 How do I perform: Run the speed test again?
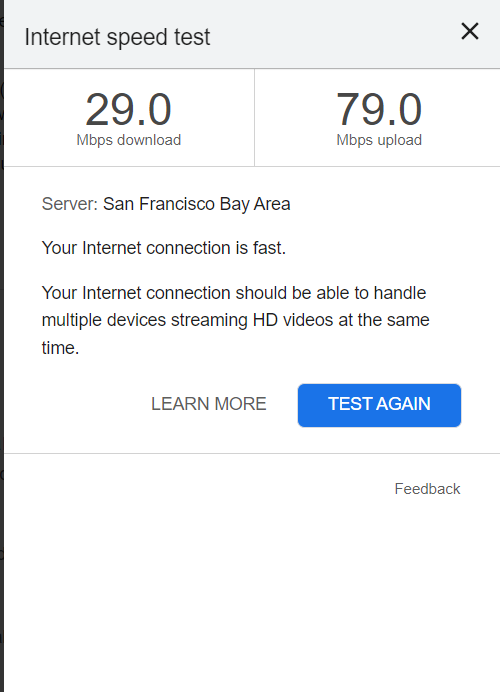379,405
